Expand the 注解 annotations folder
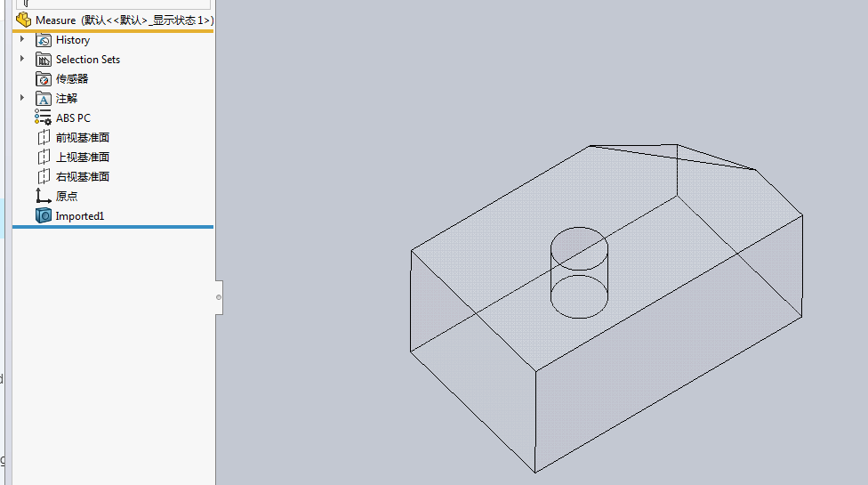Screen dimensions: 868x485 pos(22,97)
